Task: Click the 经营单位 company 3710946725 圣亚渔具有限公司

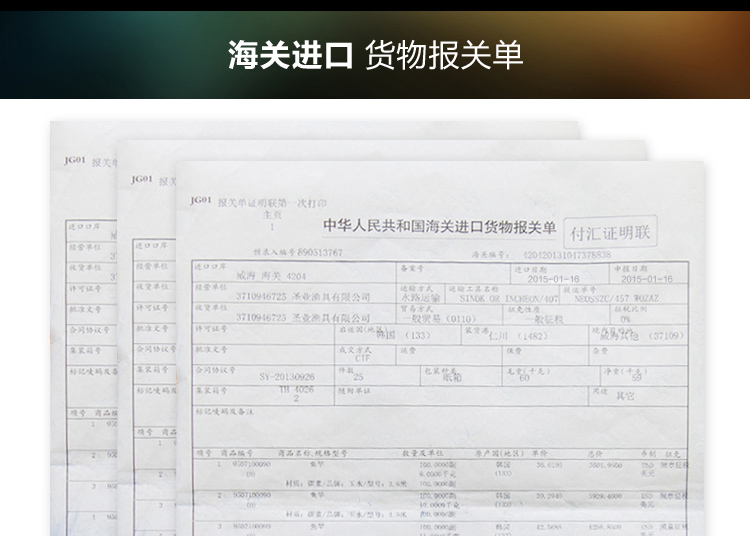Action: coord(303,297)
